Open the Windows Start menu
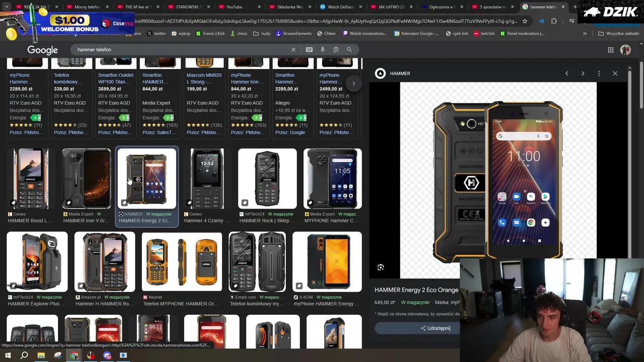This screenshot has width=644, height=362. (x=8, y=355)
